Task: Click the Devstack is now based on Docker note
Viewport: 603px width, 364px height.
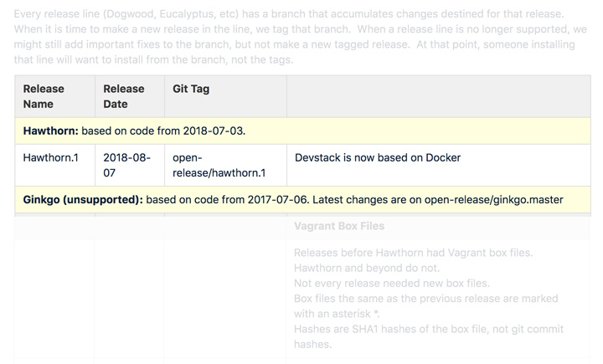Action: pyautogui.click(x=378, y=157)
